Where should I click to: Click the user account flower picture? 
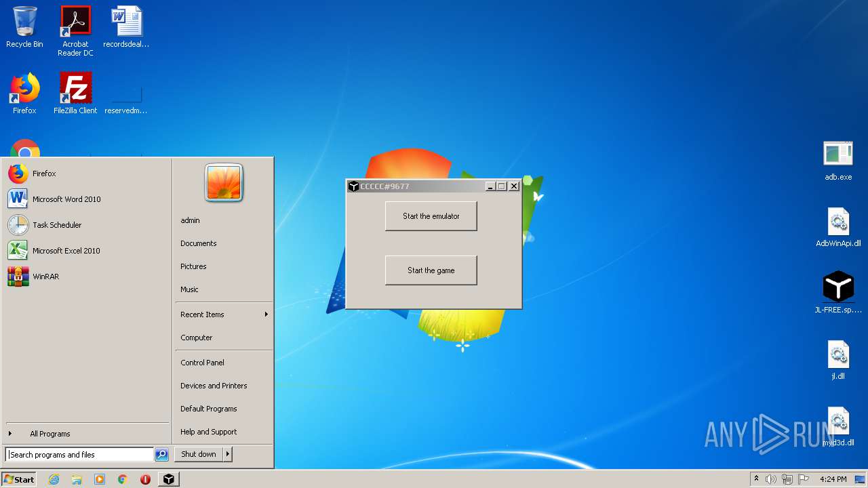tap(224, 183)
